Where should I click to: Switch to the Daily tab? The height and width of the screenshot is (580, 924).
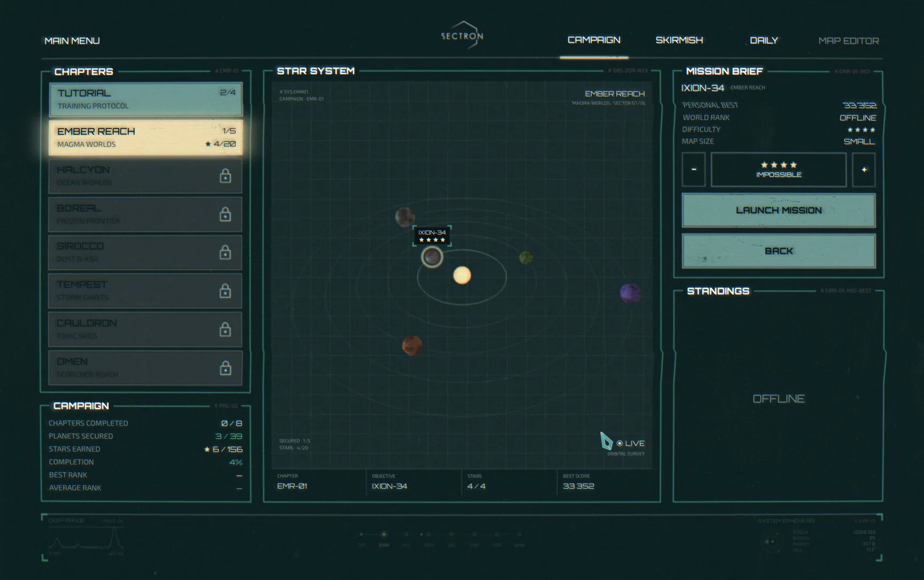tap(764, 40)
